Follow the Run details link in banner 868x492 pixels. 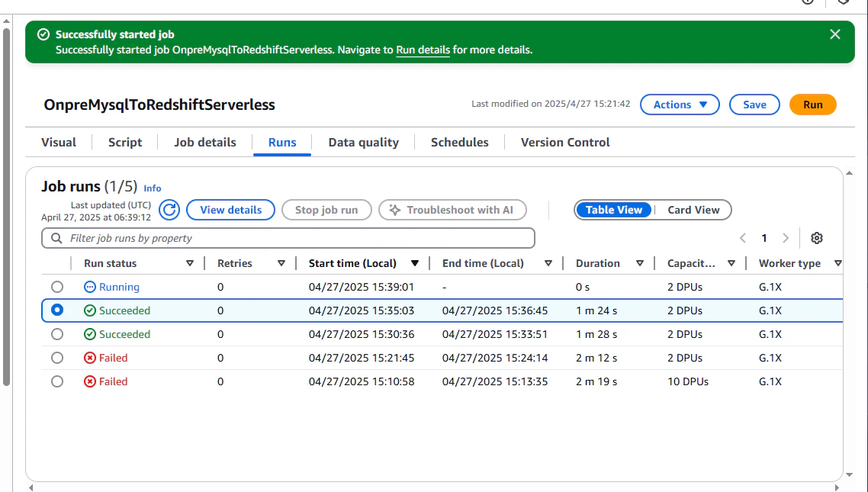click(x=423, y=50)
